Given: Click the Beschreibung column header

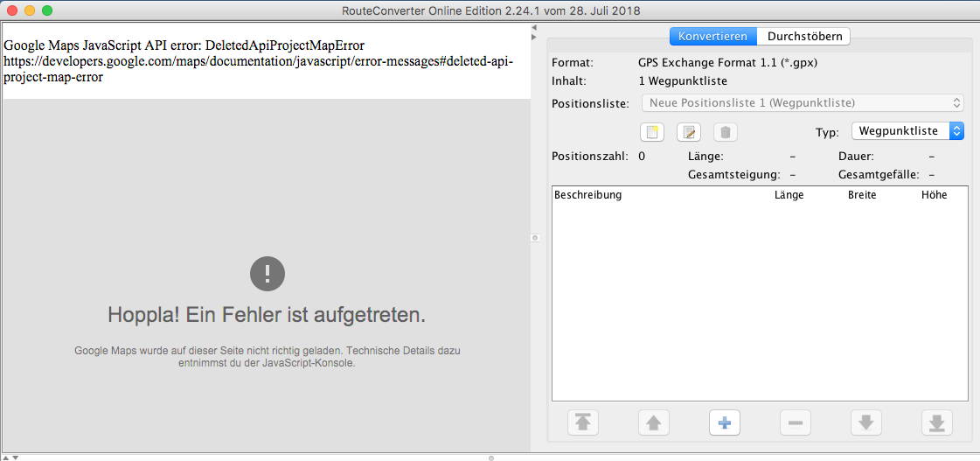Looking at the screenshot, I should tap(587, 195).
